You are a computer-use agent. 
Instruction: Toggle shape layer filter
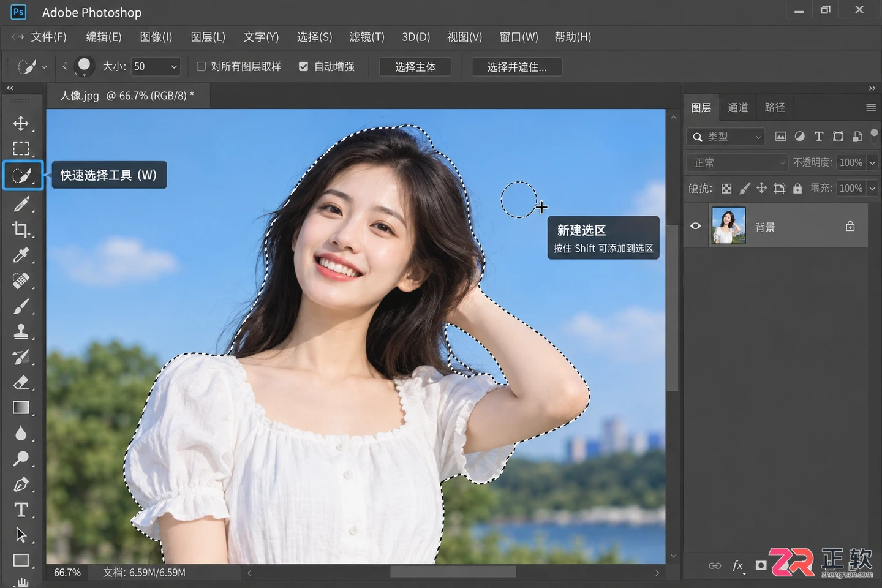(x=839, y=137)
